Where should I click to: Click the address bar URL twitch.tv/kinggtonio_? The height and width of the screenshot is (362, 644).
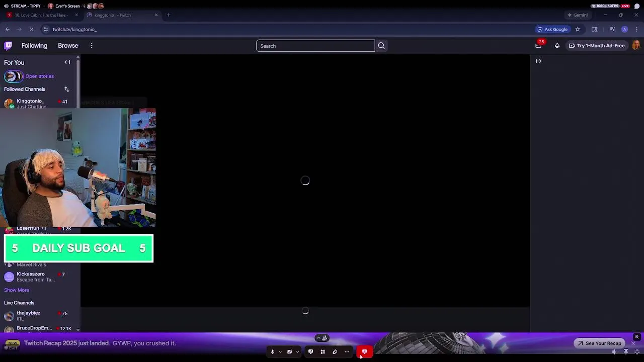(74, 29)
